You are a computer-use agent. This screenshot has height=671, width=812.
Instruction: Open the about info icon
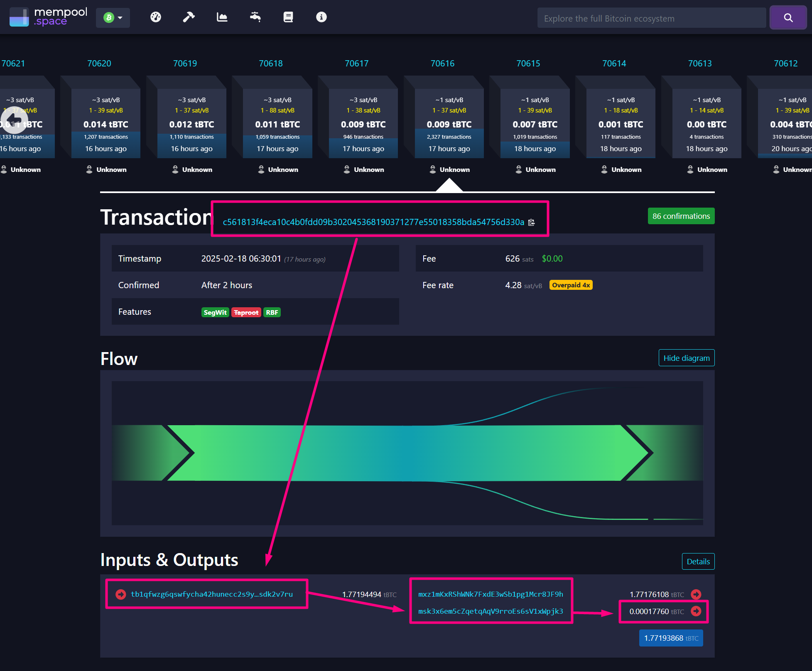pyautogui.click(x=321, y=17)
